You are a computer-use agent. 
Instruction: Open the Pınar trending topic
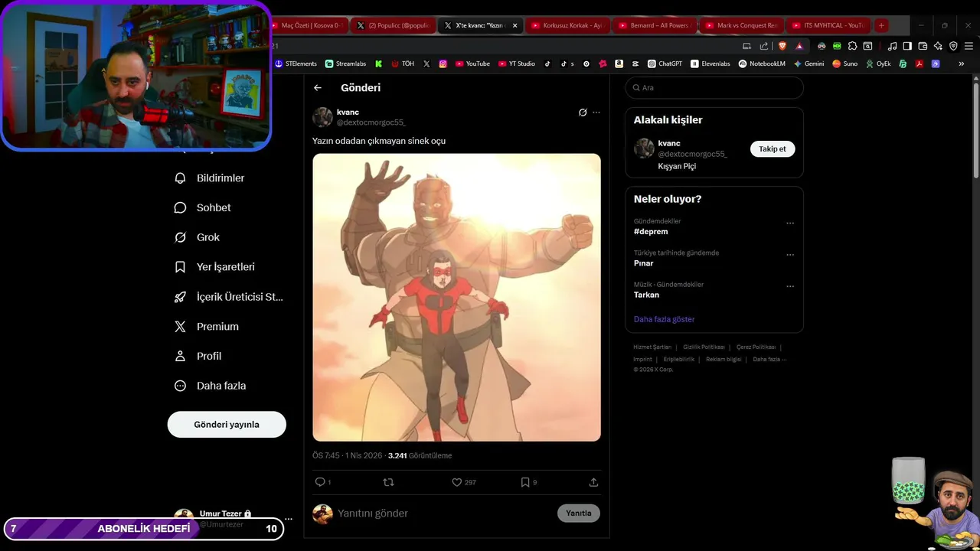coord(643,263)
